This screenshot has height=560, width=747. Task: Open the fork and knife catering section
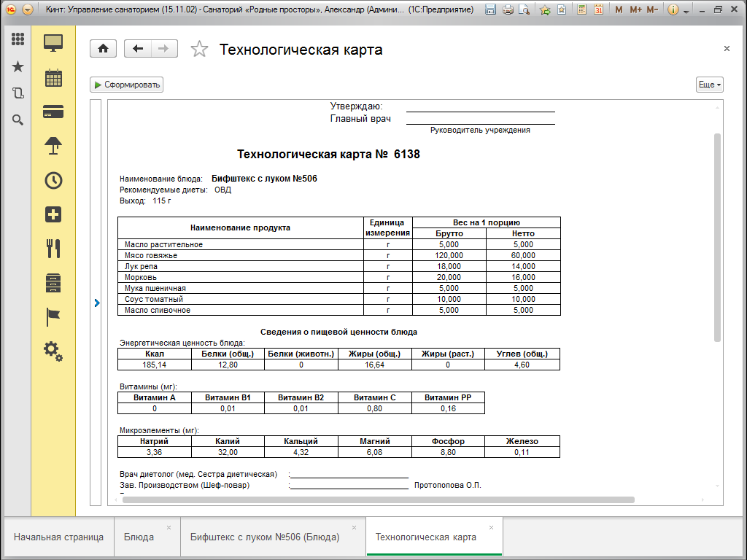(53, 249)
